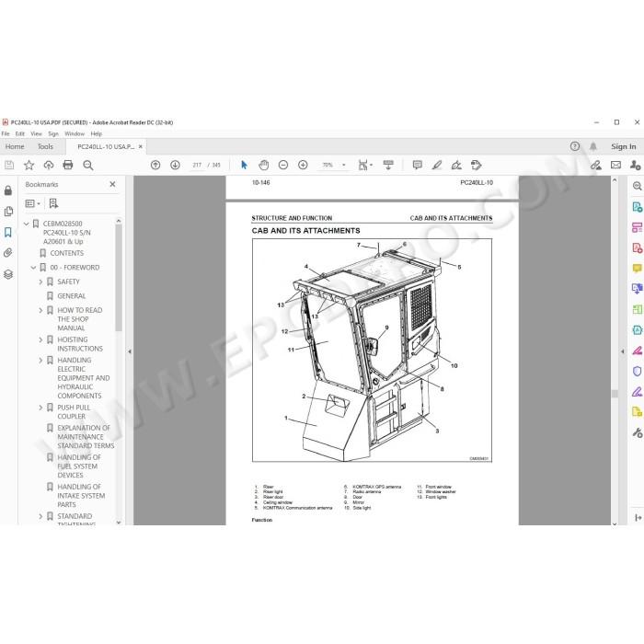
Task: Open EXPLANATION OF MAINTENANCE STANDARD TERMS bookmark
Action: (x=86, y=437)
